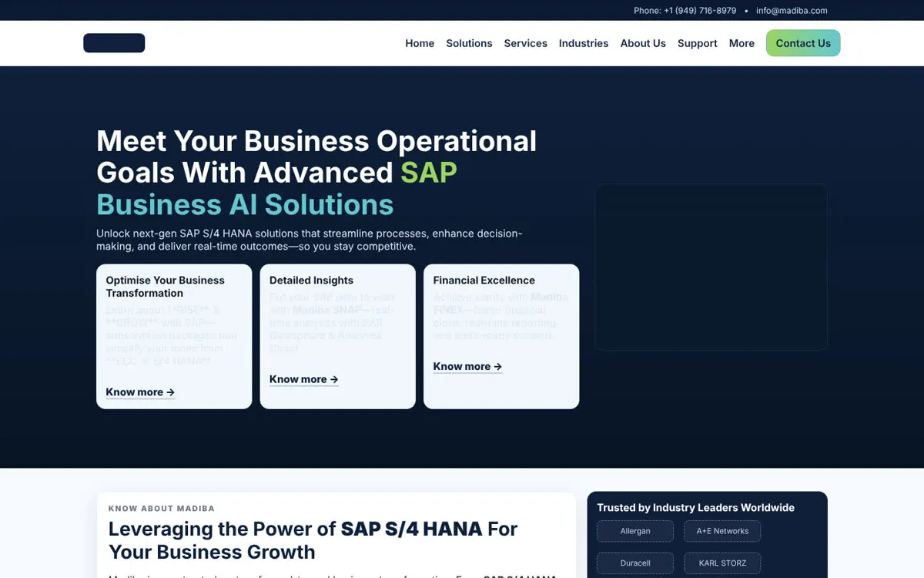This screenshot has width=924, height=578.
Task: Email info@madiba.com from top bar
Action: pyautogui.click(x=792, y=11)
